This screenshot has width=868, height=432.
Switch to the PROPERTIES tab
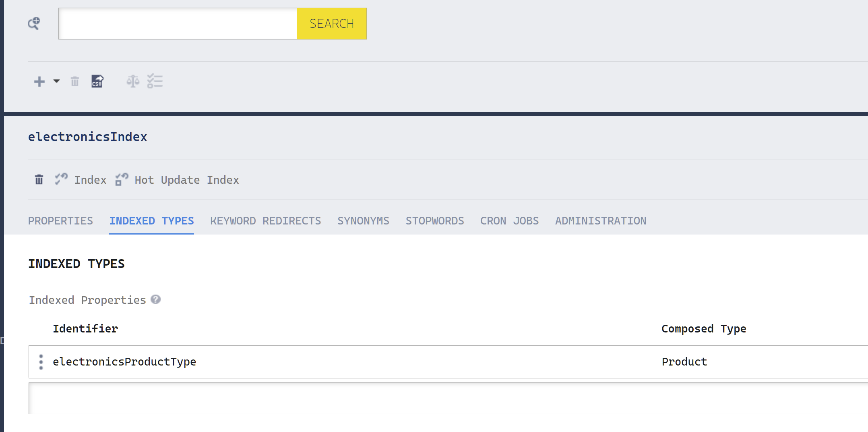click(x=60, y=221)
